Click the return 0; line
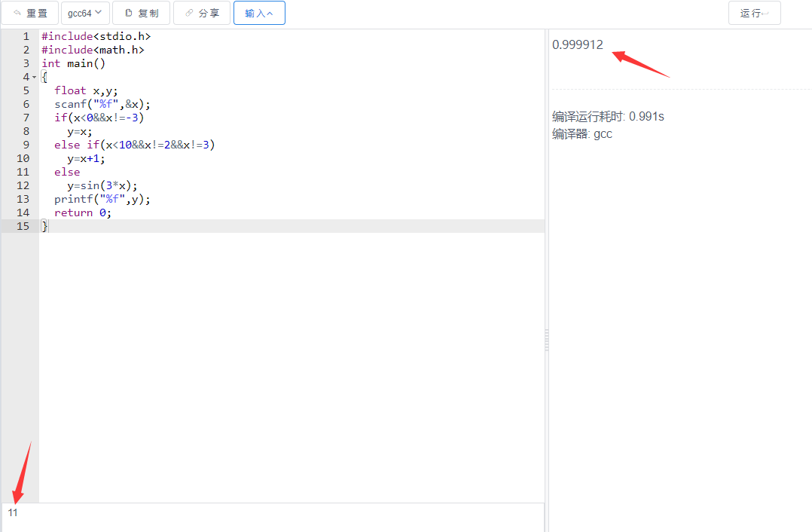This screenshot has height=532, width=812. (82, 212)
